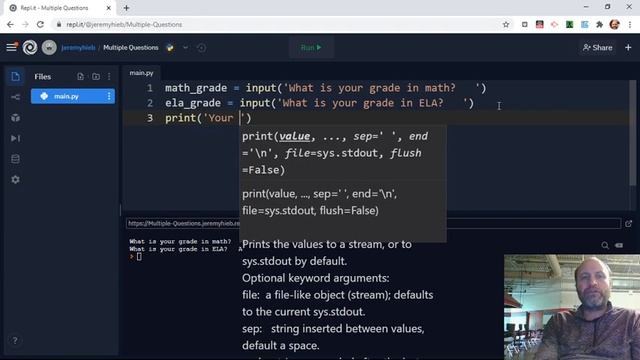Open the Settings gear sidebar icon

pos(16,180)
